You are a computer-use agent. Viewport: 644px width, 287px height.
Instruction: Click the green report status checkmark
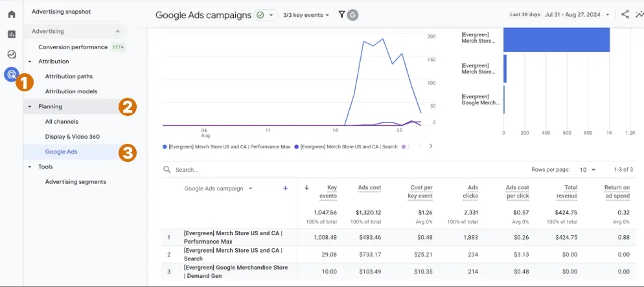[x=260, y=15]
